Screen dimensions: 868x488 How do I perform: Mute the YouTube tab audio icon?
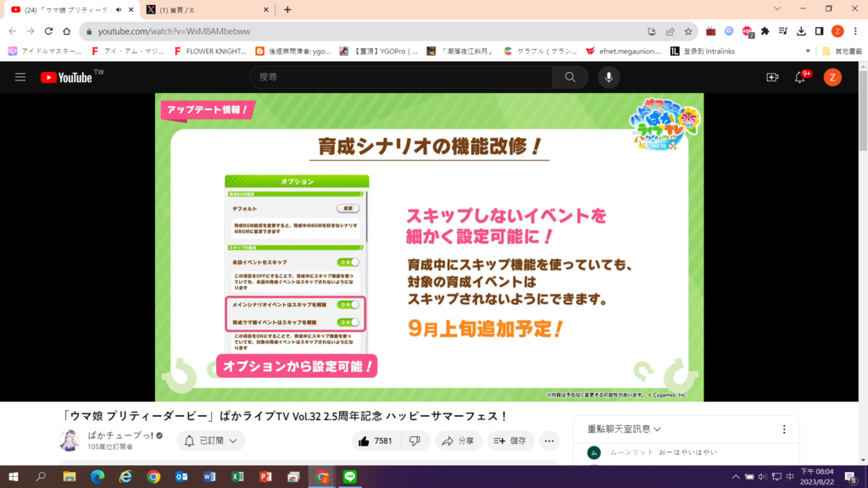[x=119, y=10]
